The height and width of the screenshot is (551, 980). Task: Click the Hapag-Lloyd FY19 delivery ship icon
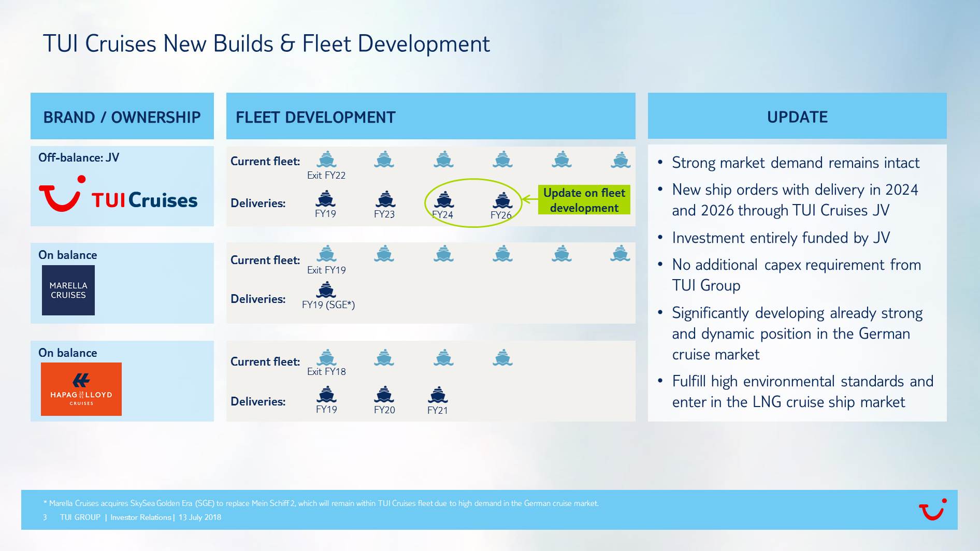326,395
